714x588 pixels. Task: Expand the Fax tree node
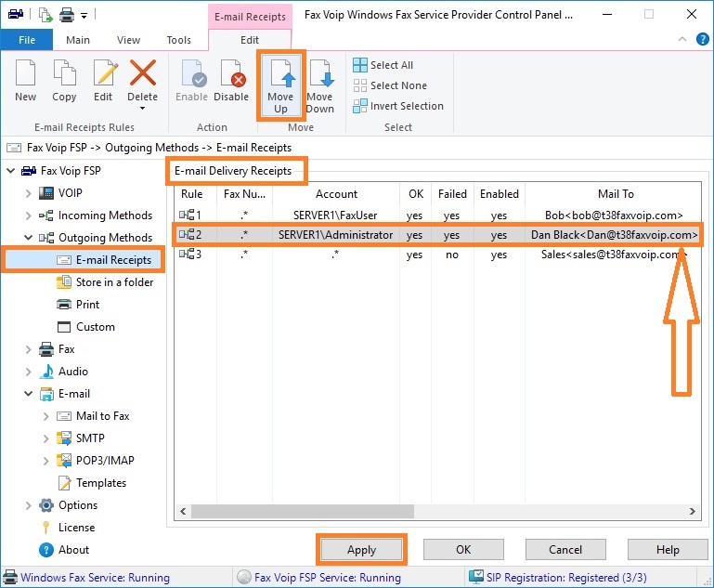[x=28, y=349]
